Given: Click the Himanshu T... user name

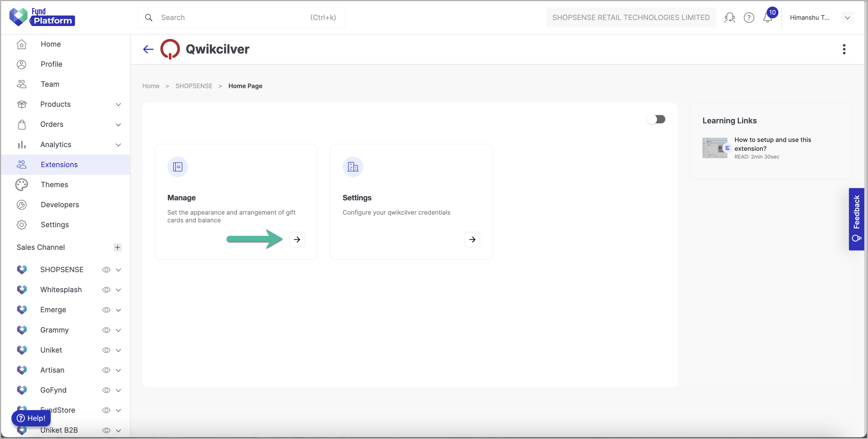Looking at the screenshot, I should point(809,17).
